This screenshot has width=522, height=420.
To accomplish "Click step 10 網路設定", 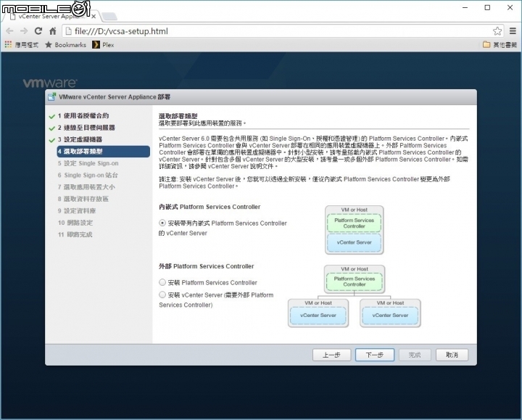I will click(75, 223).
